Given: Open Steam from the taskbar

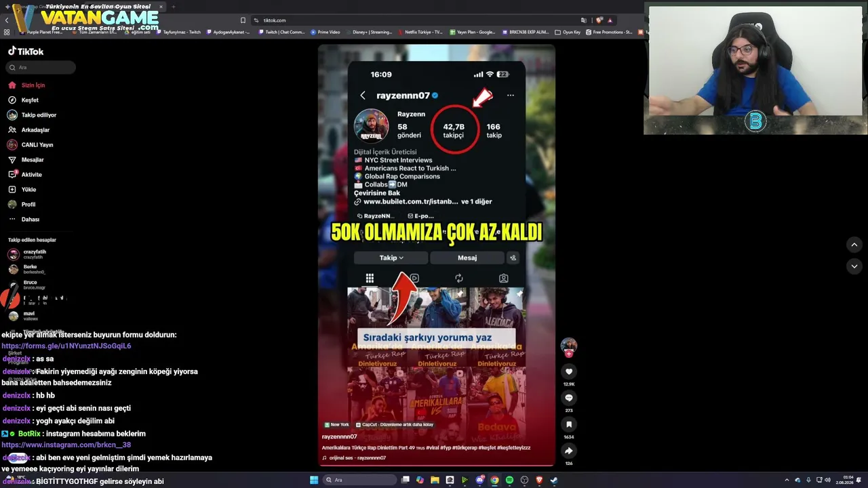Looking at the screenshot, I should 554,480.
